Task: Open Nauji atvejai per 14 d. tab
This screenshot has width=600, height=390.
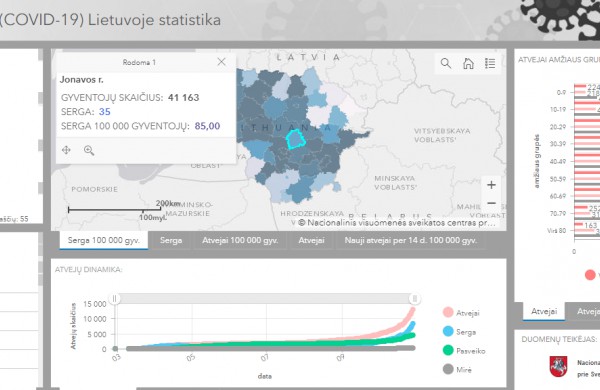Action: click(x=411, y=240)
